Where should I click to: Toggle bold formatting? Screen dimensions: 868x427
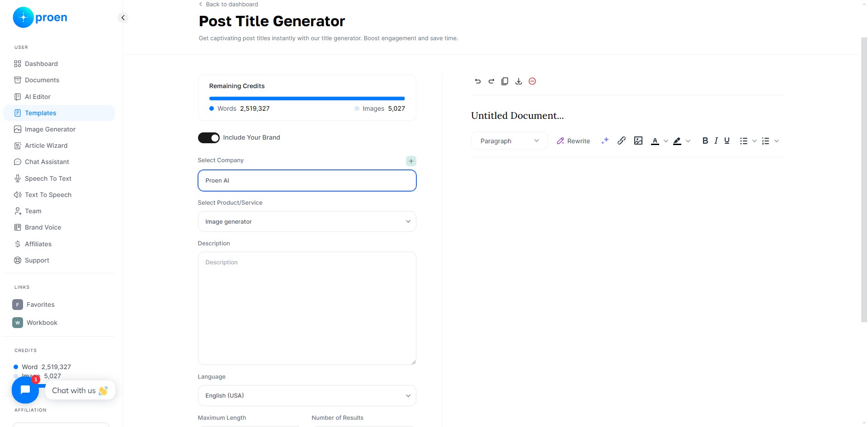[705, 141]
